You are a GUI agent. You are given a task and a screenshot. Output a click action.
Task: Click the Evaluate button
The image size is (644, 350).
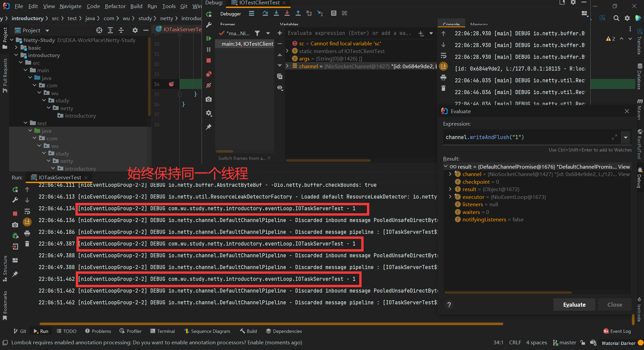[574, 305]
